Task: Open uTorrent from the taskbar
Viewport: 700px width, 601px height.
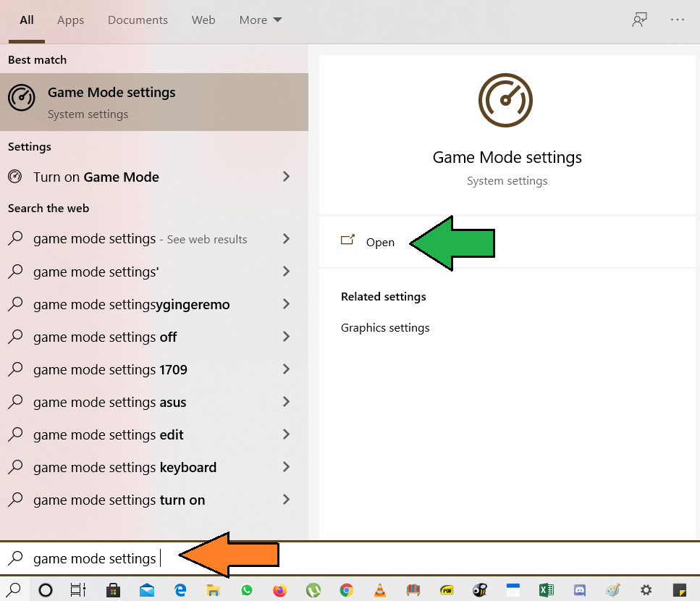Action: (313, 590)
